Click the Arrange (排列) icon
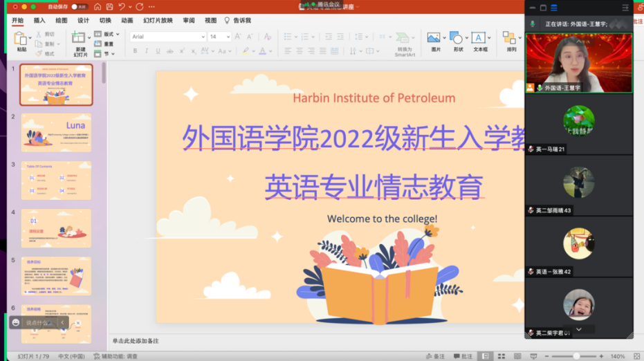This screenshot has height=361, width=644. pyautogui.click(x=511, y=39)
